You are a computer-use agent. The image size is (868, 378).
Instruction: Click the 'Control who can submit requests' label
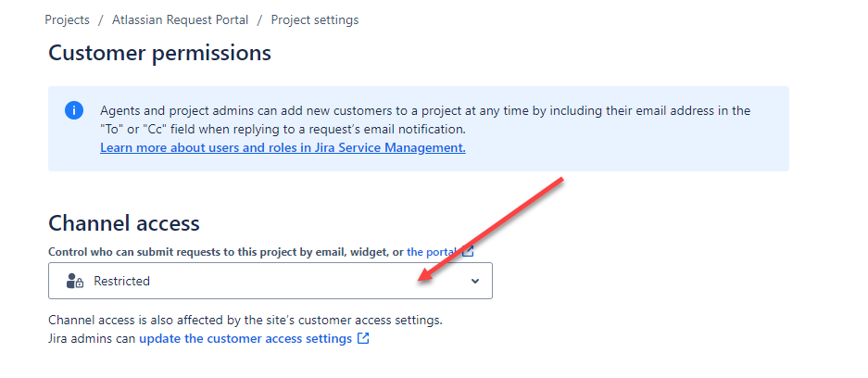click(226, 252)
